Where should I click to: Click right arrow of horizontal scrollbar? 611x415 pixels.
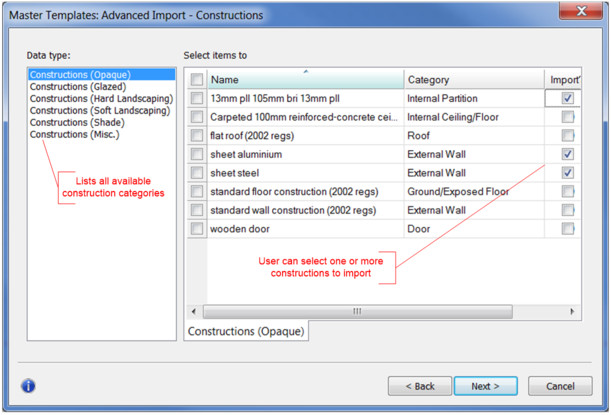(x=573, y=312)
